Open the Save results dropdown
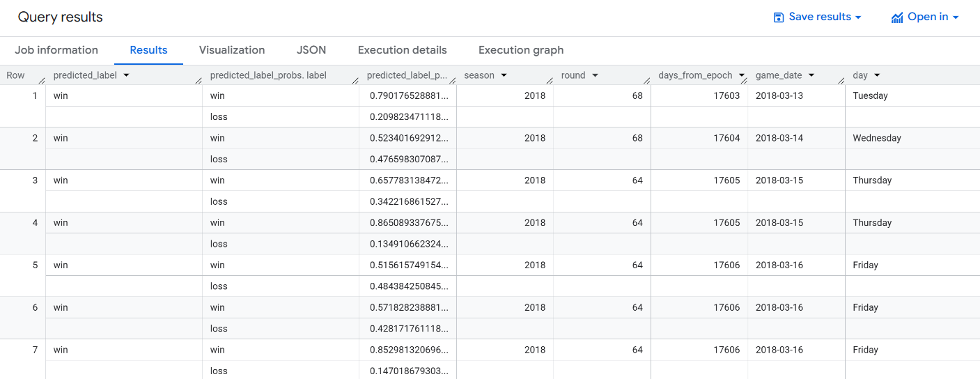 pos(818,17)
